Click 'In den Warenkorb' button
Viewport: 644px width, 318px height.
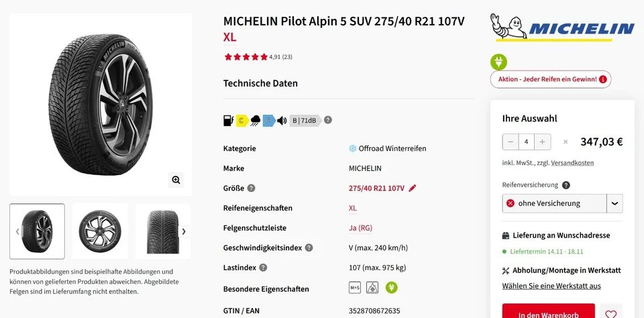(548, 313)
